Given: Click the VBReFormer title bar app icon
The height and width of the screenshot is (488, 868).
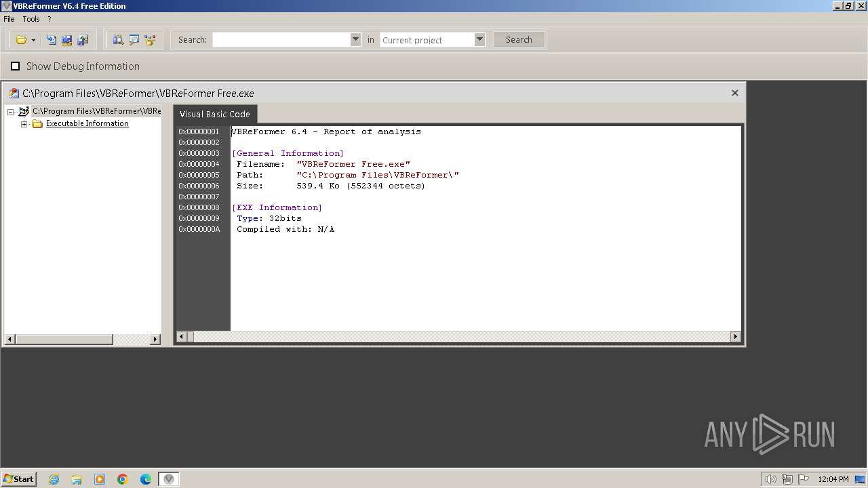Looking at the screenshot, I should [x=7, y=6].
